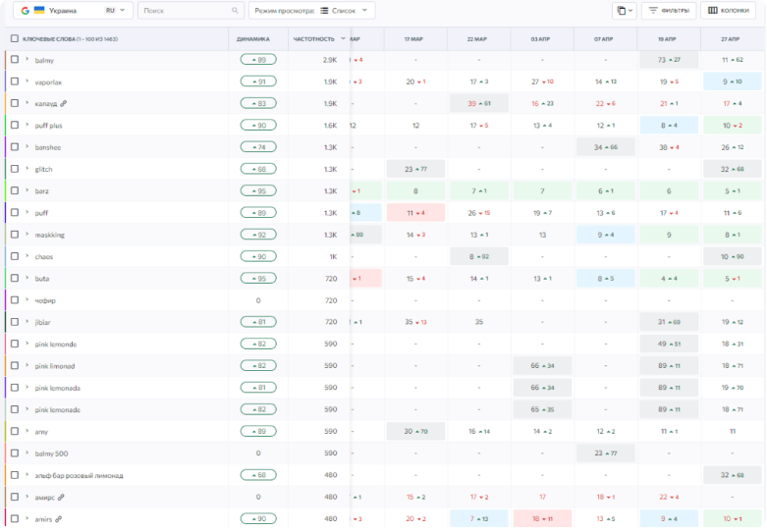The image size is (767, 532).
Task: Click the 22 мар date column header
Action: (x=477, y=38)
